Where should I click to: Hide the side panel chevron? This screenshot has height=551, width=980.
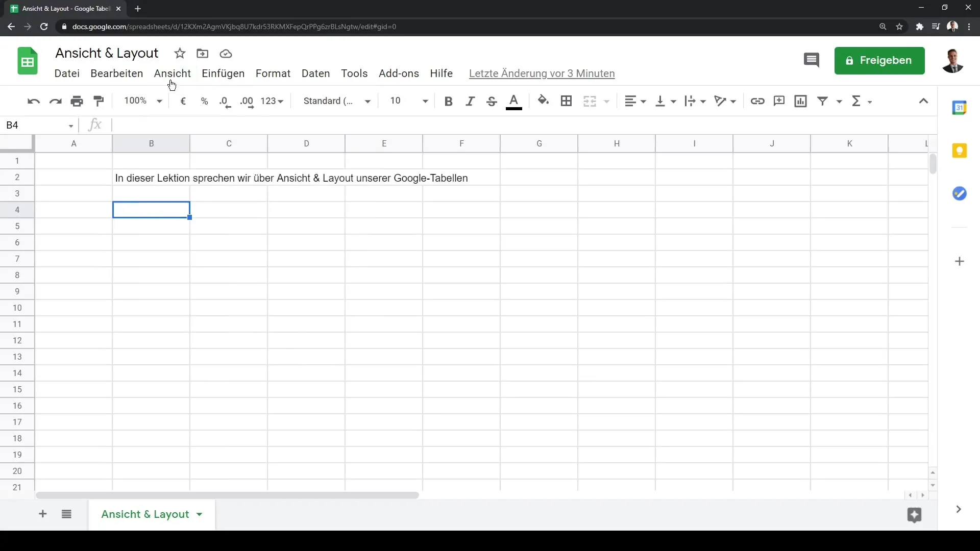coord(959,509)
